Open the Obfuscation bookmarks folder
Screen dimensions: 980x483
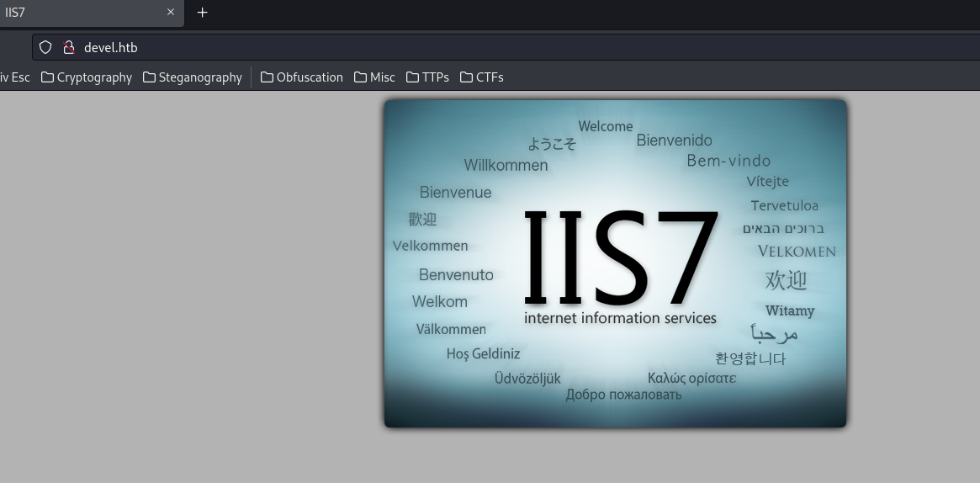(302, 77)
